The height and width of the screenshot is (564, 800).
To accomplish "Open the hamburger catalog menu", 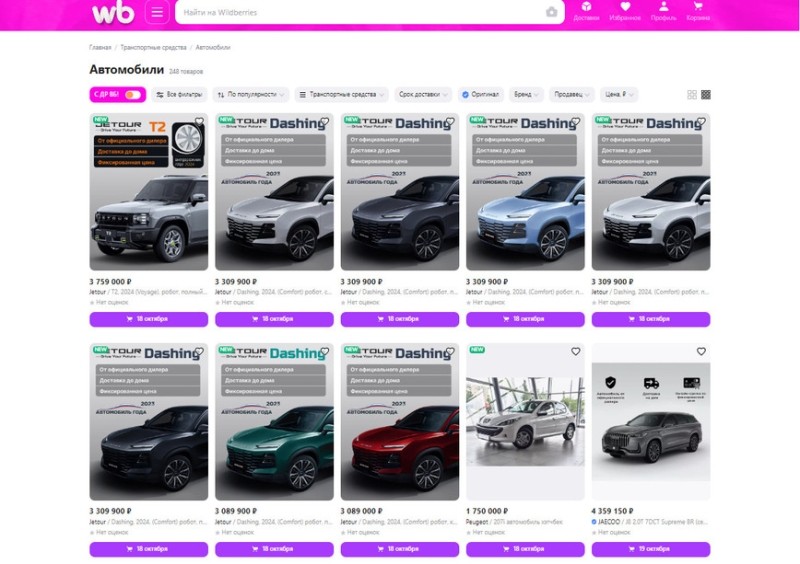I will [x=156, y=12].
